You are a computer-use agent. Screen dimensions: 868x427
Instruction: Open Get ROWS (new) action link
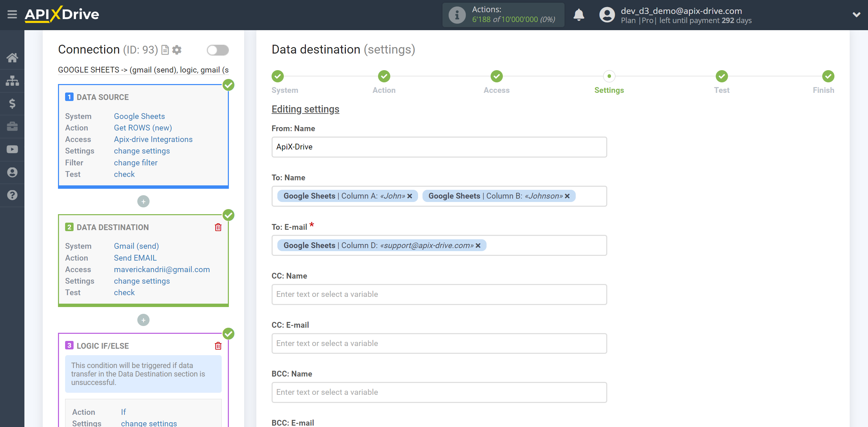coord(143,128)
